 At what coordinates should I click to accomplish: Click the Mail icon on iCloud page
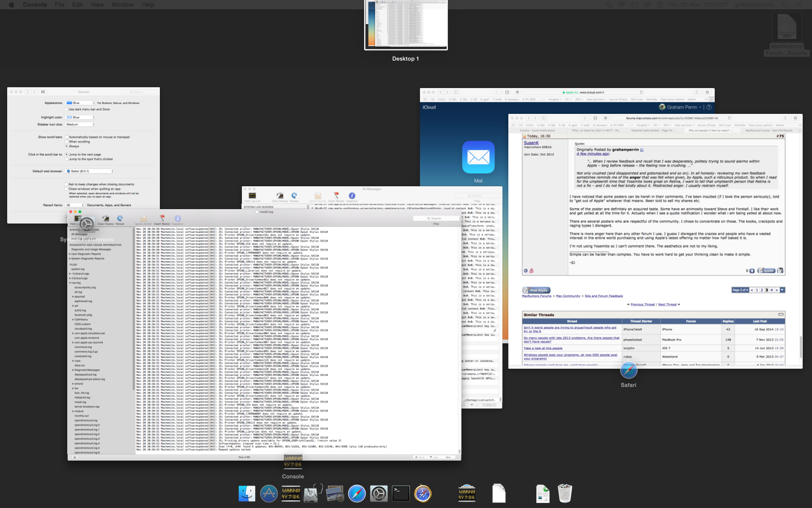pos(478,157)
